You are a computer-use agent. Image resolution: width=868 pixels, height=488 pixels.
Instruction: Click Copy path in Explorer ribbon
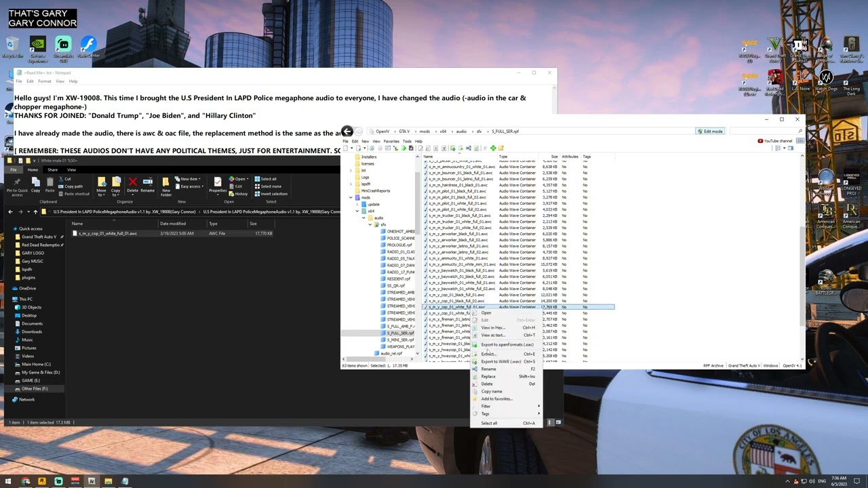click(70, 186)
